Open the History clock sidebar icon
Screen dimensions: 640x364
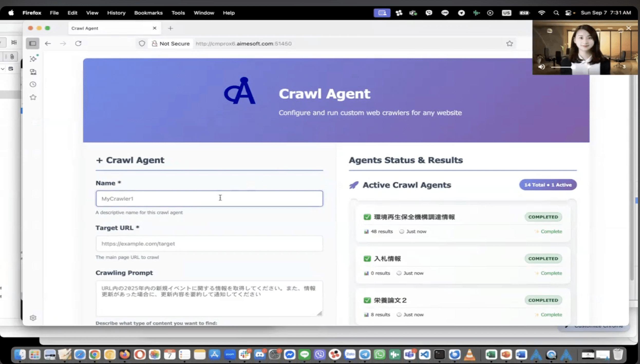click(33, 84)
